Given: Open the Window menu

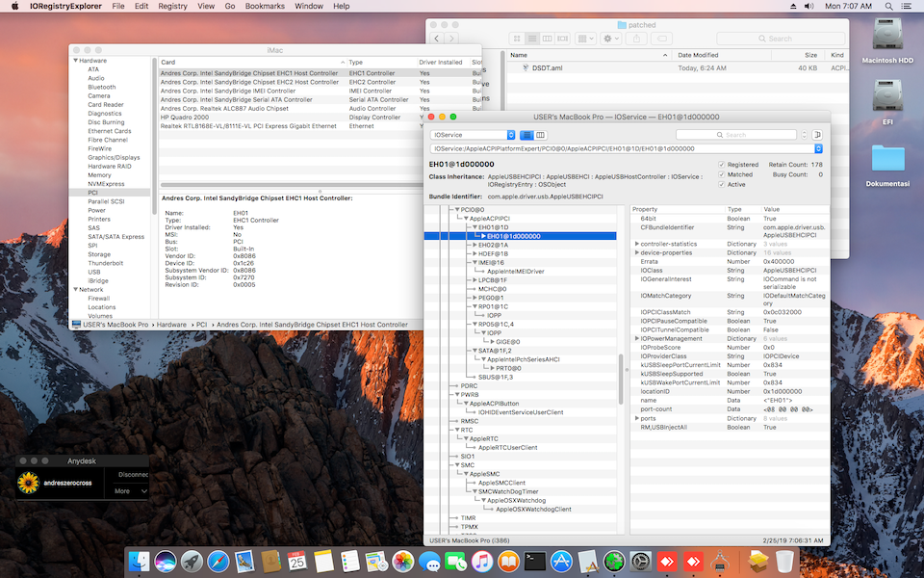Looking at the screenshot, I should [x=309, y=6].
